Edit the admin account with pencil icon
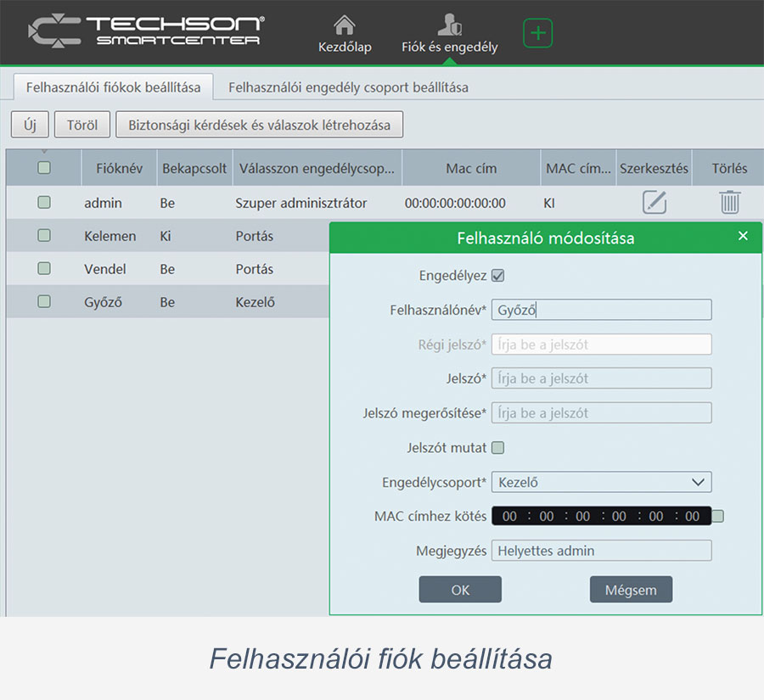 click(x=654, y=203)
